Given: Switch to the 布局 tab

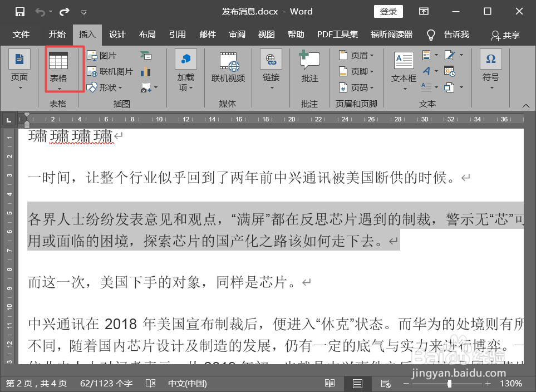Looking at the screenshot, I should pos(147,35).
